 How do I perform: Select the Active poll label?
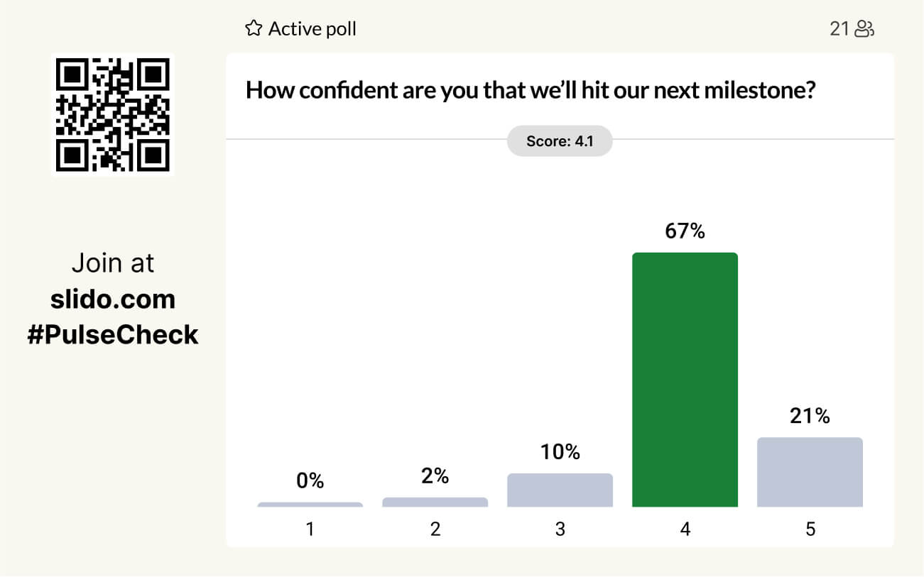312,28
